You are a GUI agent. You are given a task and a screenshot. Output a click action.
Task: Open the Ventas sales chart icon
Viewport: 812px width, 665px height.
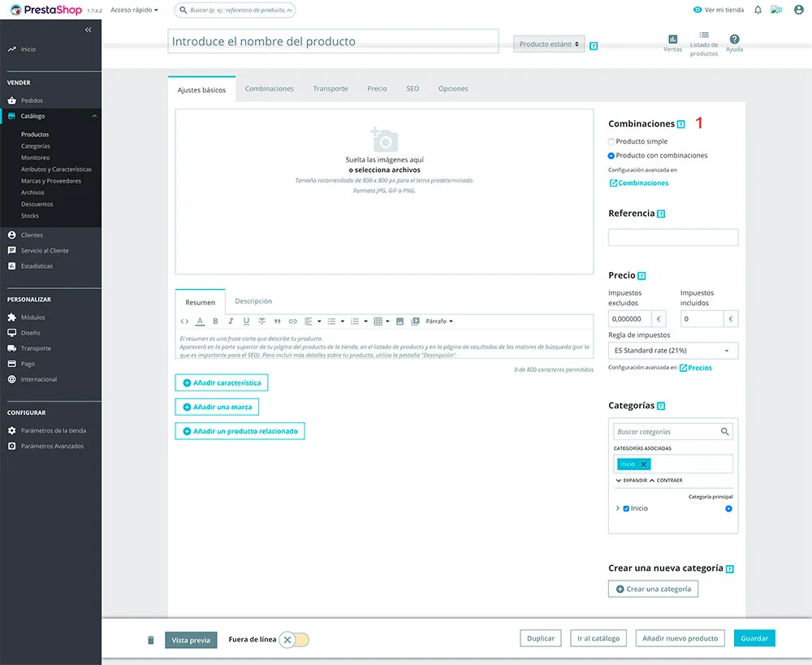672,39
